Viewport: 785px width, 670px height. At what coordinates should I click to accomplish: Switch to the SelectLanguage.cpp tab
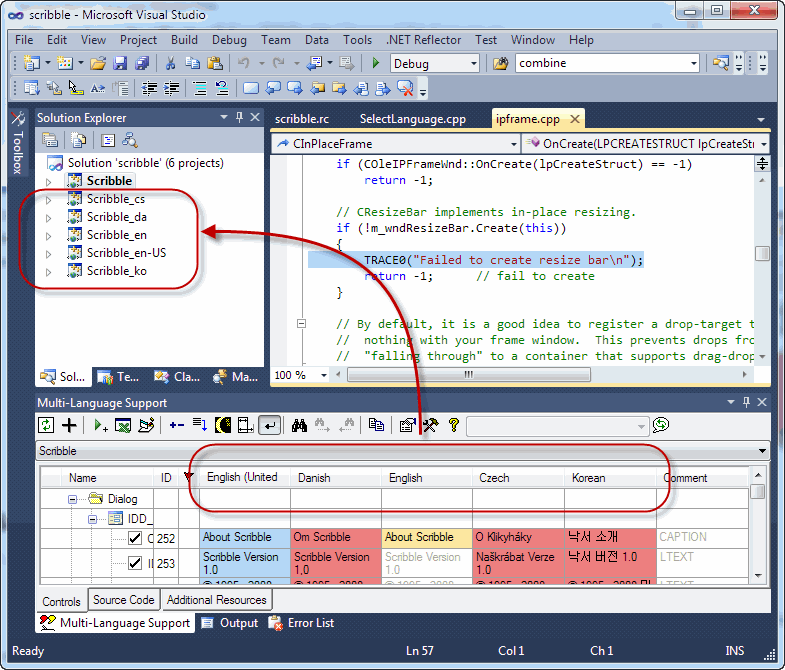412,119
